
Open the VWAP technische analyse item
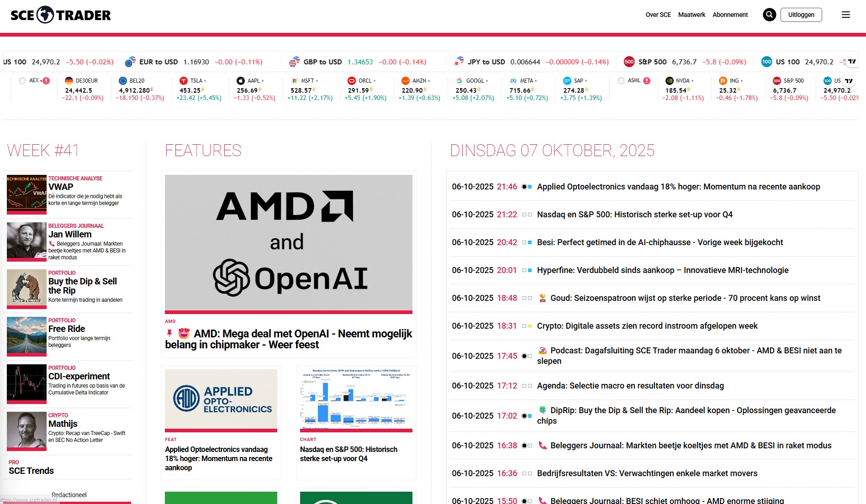61,187
